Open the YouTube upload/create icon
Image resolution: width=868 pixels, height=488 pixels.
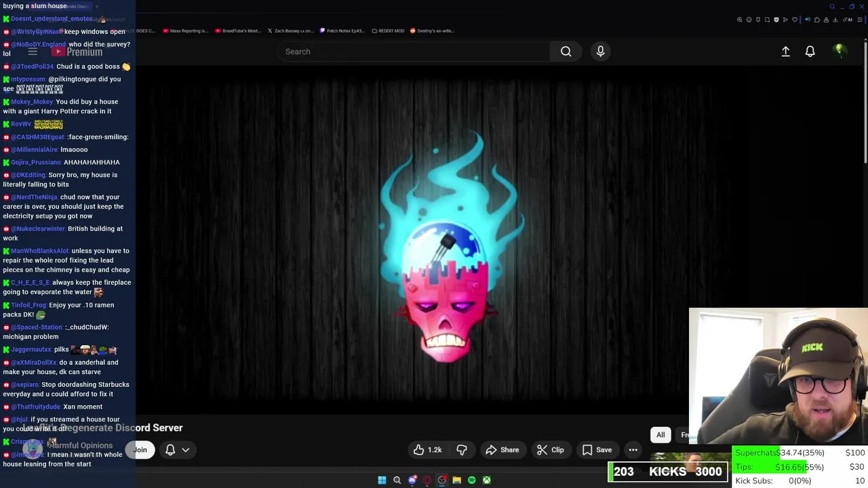pos(785,52)
